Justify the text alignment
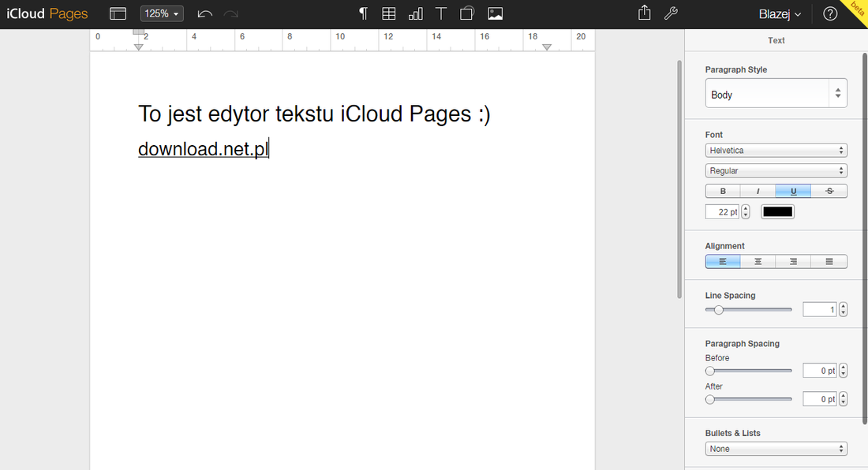Image resolution: width=868 pixels, height=470 pixels. coord(829,262)
